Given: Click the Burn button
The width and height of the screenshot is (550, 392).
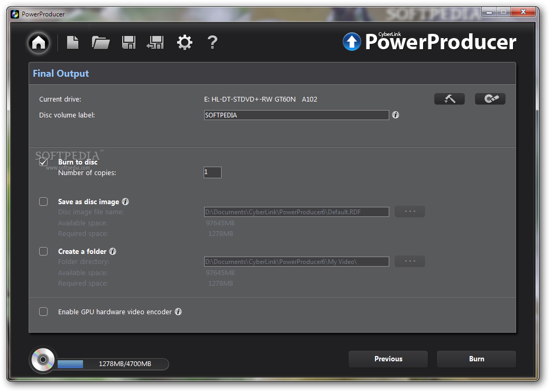Looking at the screenshot, I should click(476, 359).
